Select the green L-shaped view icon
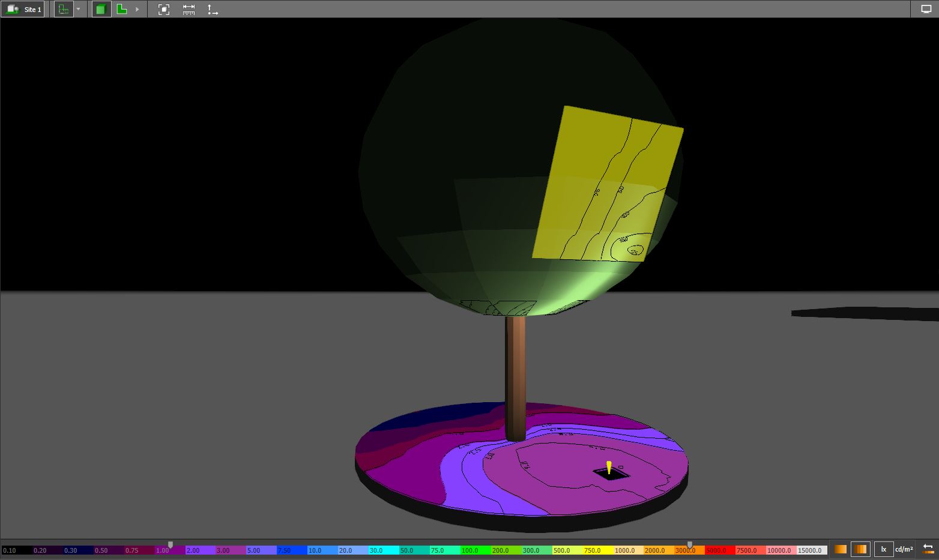The height and width of the screenshot is (560, 939). click(122, 10)
